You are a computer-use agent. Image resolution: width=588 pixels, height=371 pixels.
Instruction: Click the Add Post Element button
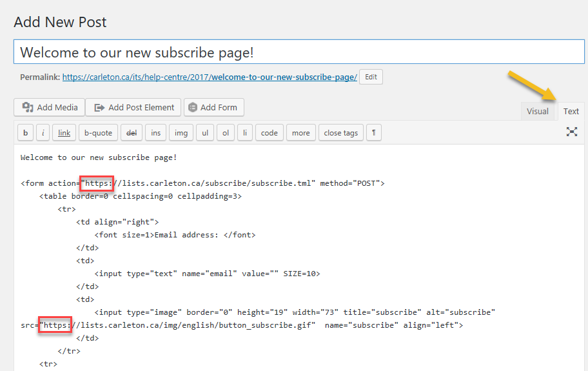[133, 107]
